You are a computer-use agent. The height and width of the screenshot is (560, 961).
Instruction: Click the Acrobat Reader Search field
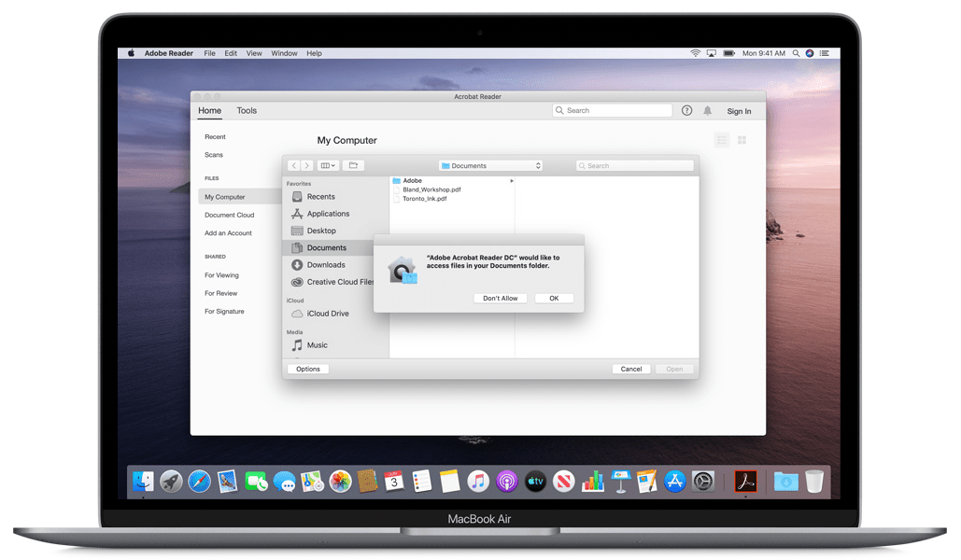pos(613,110)
